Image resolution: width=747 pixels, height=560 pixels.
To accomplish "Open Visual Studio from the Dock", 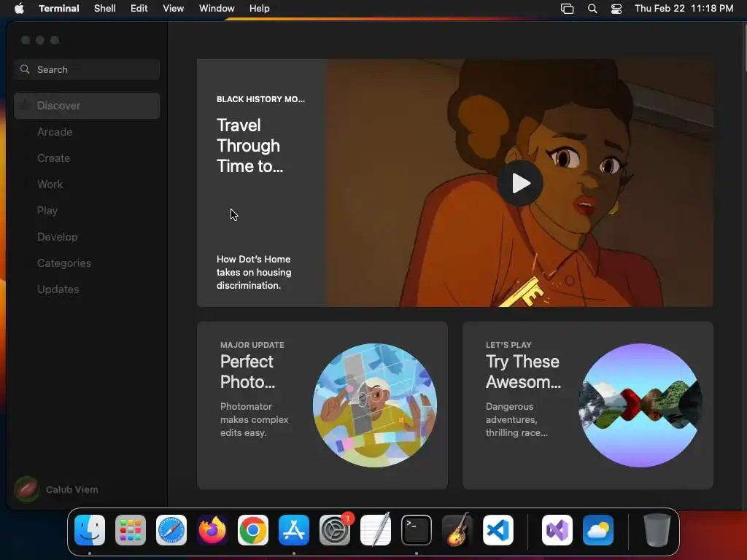I will tap(557, 530).
